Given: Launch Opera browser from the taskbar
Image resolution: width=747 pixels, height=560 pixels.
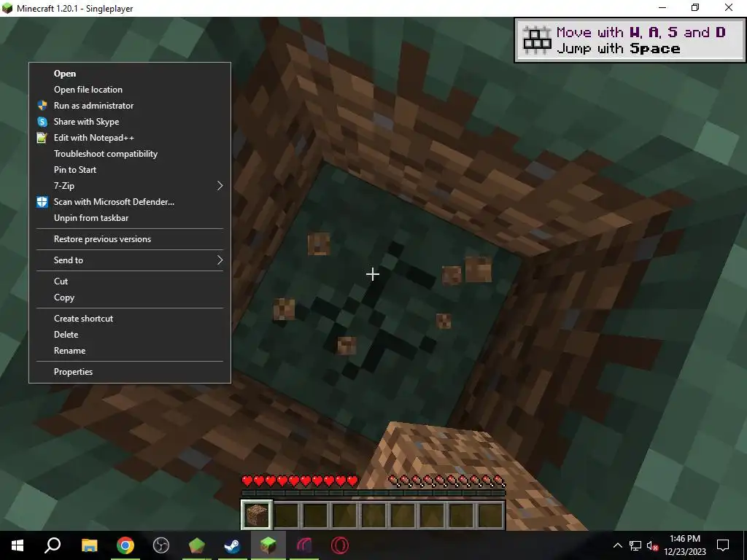Looking at the screenshot, I should (x=340, y=545).
